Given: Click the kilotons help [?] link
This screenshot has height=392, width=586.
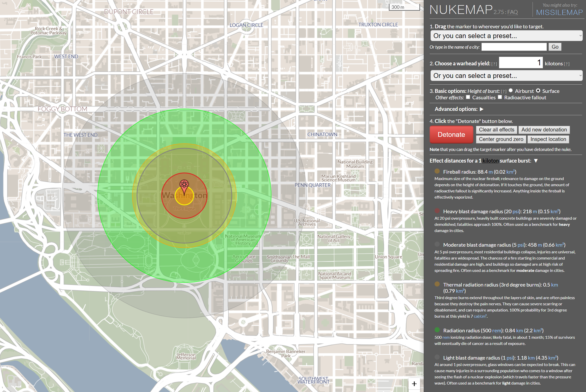Looking at the screenshot, I should pos(566,64).
